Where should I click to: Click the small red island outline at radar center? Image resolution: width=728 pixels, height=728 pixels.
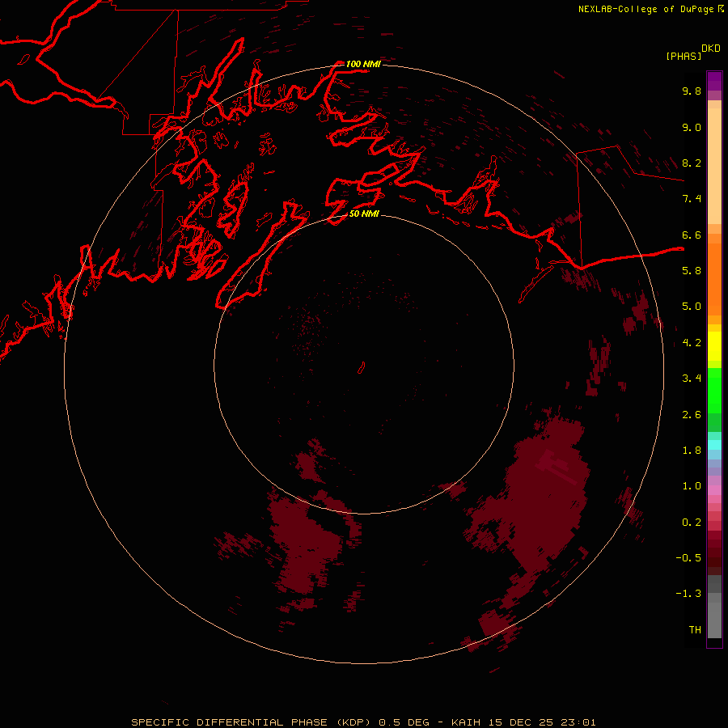pos(362,368)
